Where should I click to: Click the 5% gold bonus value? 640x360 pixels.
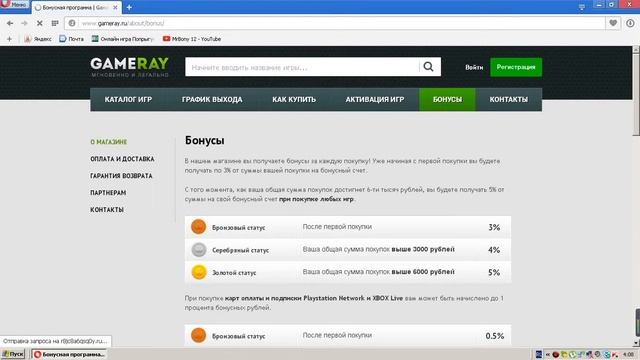click(x=494, y=272)
